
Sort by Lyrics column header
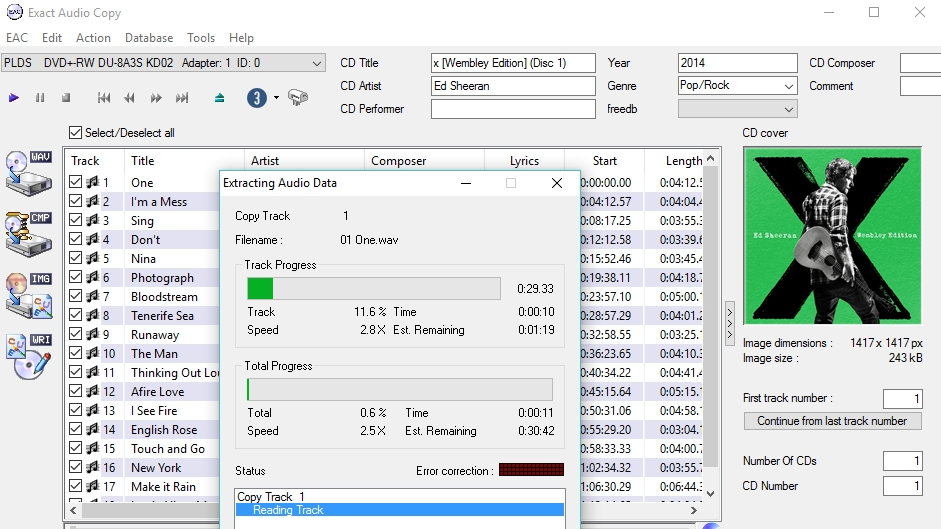point(525,161)
